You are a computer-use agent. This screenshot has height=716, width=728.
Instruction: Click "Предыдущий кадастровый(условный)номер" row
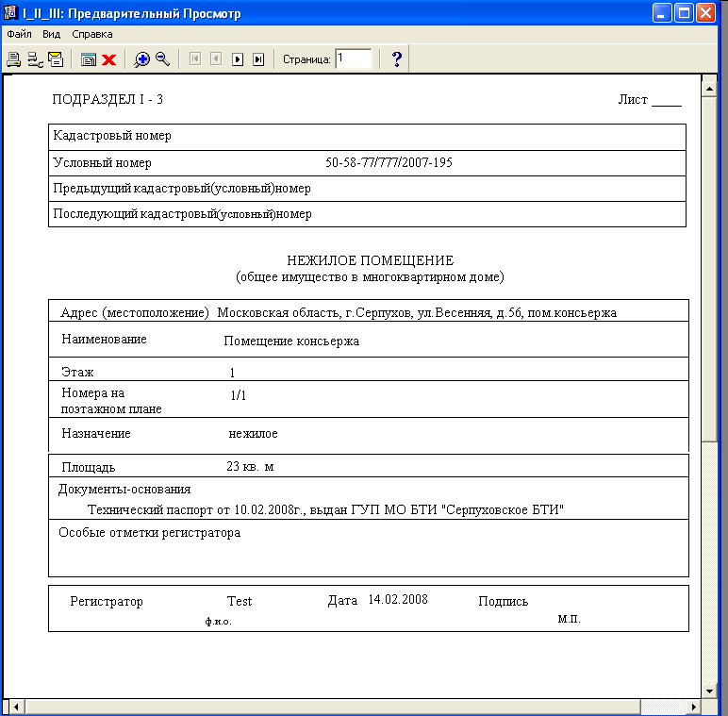(x=367, y=189)
